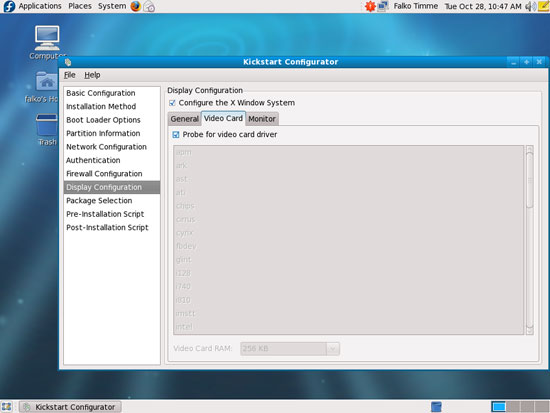The height and width of the screenshot is (413, 550).
Task: Select Installation Method in sidebar
Action: coord(112,106)
